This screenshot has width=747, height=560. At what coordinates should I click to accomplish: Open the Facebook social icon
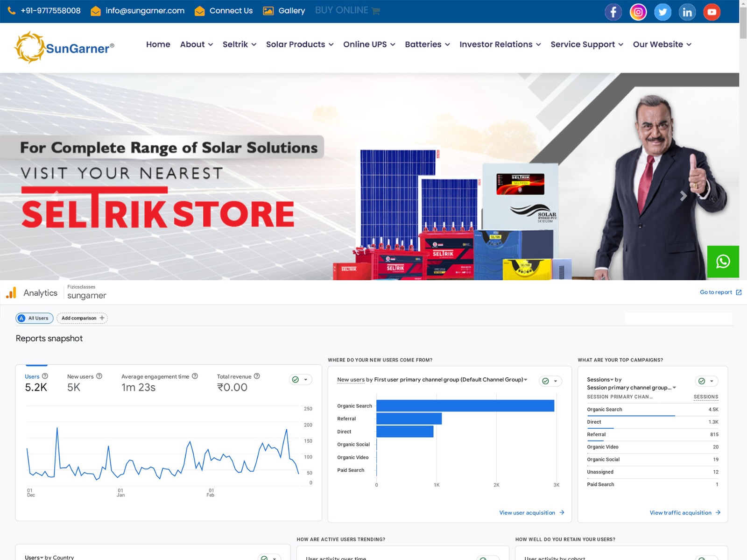coord(613,12)
